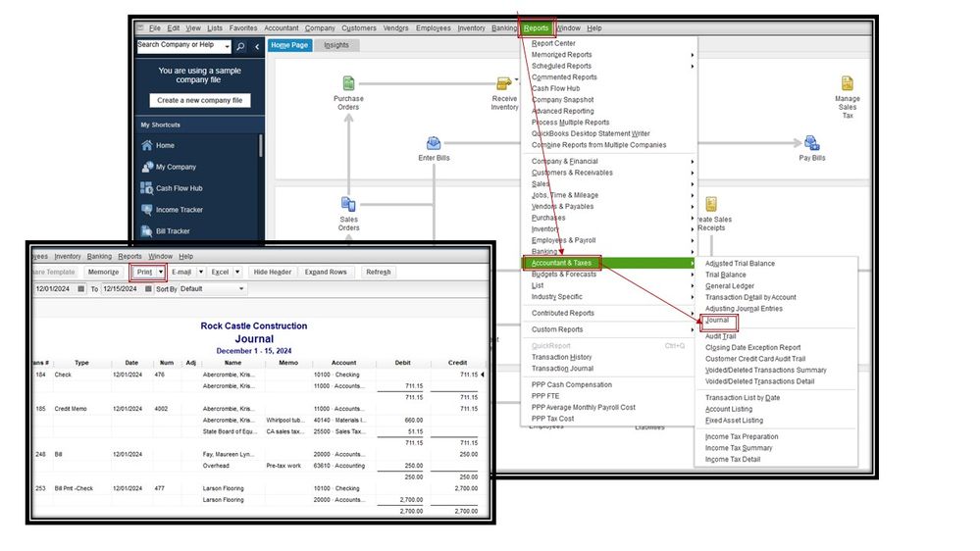Click the search magnifier icon
The height and width of the screenshot is (551, 980).
click(240, 46)
